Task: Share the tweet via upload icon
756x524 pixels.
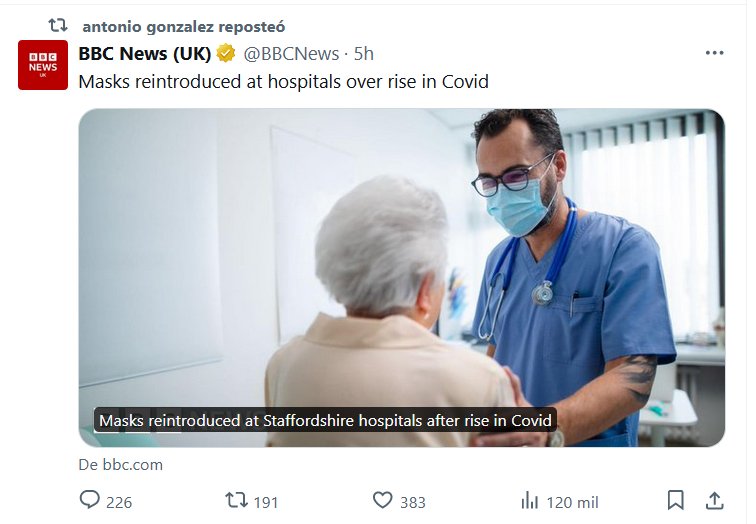Action: pos(714,500)
